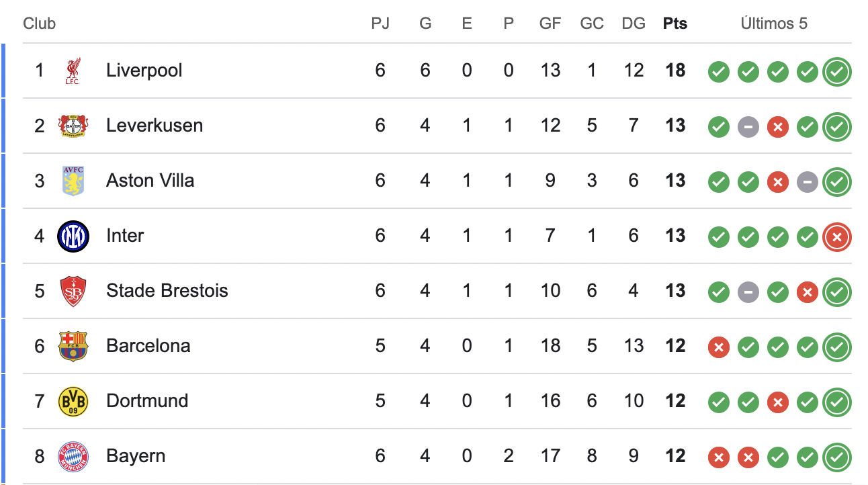The image size is (868, 485).
Task: Click Aston Villa's gray draw result icon
Action: pos(808,181)
